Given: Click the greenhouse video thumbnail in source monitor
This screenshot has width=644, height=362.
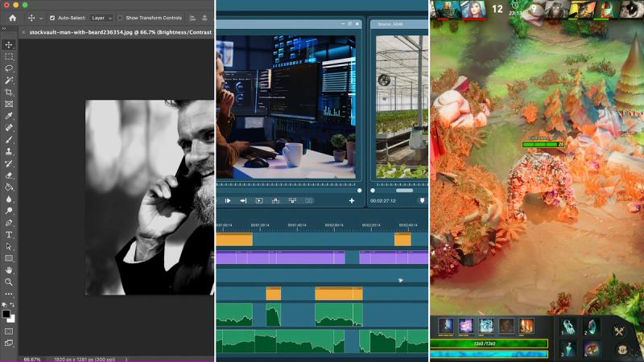Looking at the screenshot, I should 402,107.
